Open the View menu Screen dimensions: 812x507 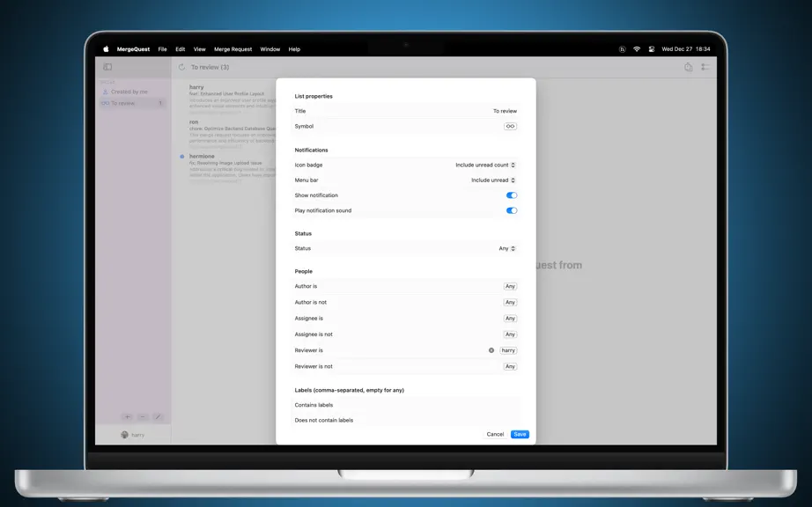[x=199, y=49]
